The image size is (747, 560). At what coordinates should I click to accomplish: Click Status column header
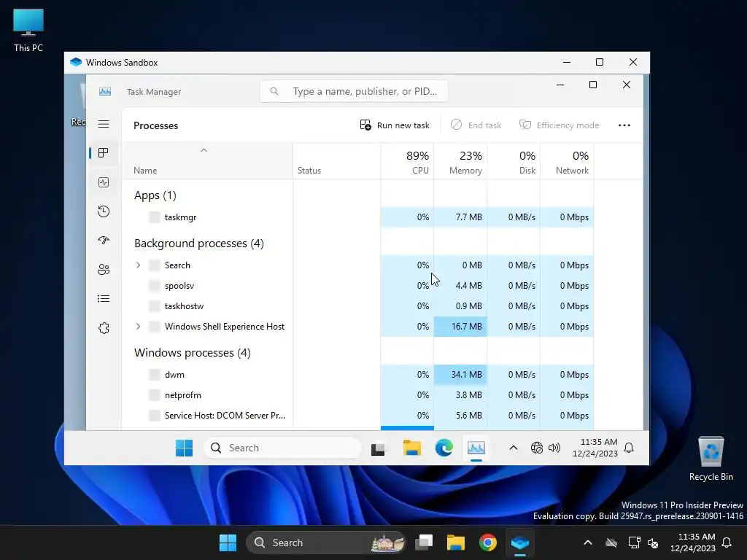[x=337, y=162]
